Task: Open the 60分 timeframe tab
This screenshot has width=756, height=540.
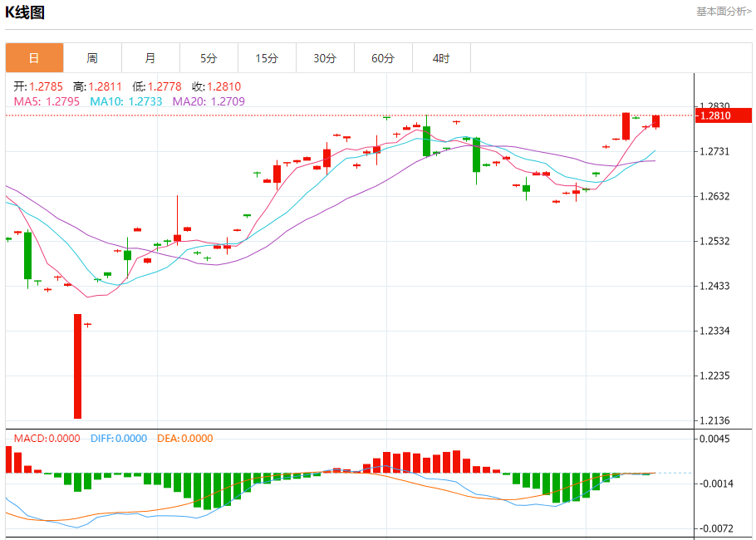Action: [x=383, y=58]
